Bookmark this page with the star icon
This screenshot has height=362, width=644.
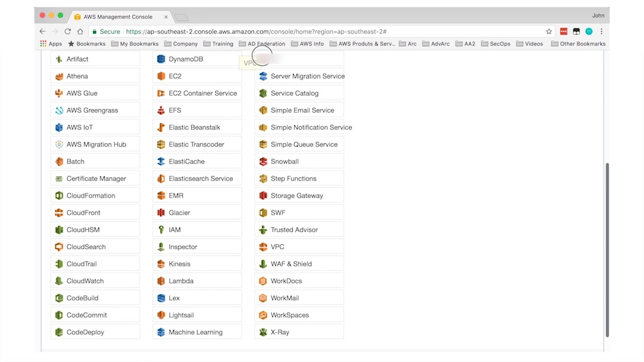pyautogui.click(x=549, y=31)
